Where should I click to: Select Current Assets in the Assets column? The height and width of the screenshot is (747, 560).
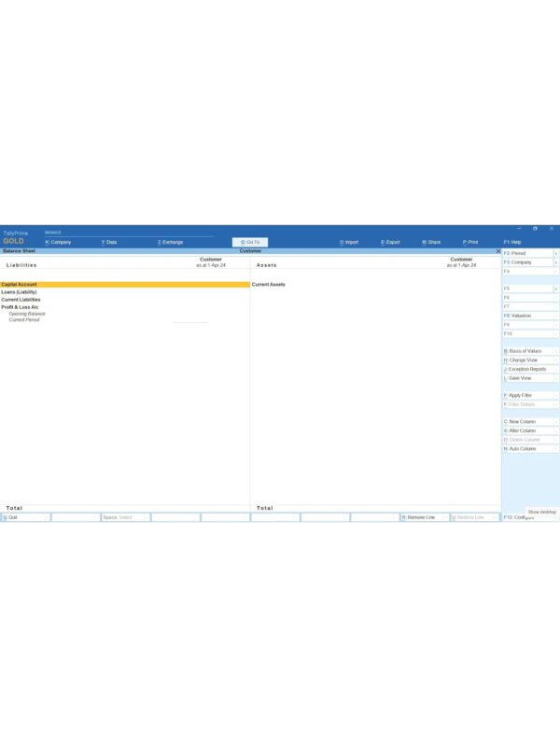click(269, 284)
